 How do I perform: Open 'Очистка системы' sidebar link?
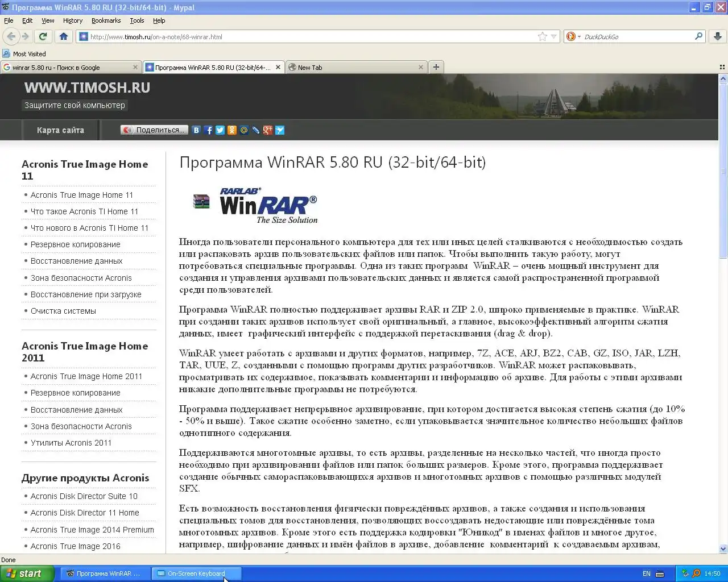click(x=63, y=311)
